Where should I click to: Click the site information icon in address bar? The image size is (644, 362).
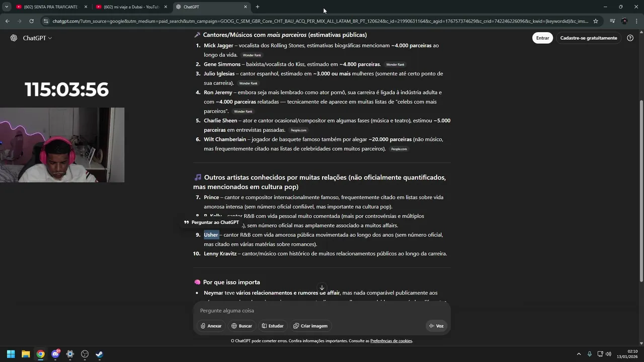point(46,21)
